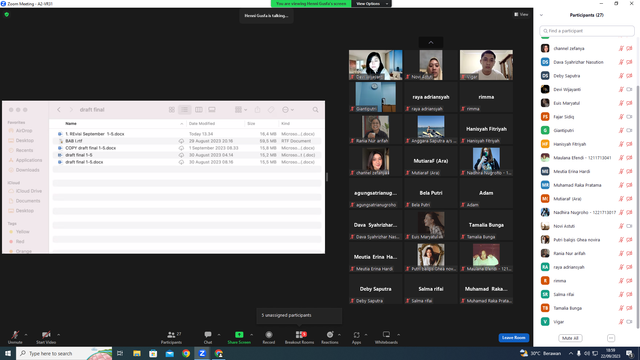Image resolution: width=640 pixels, height=360 pixels.
Task: Click Leave Room button
Action: 513,338
